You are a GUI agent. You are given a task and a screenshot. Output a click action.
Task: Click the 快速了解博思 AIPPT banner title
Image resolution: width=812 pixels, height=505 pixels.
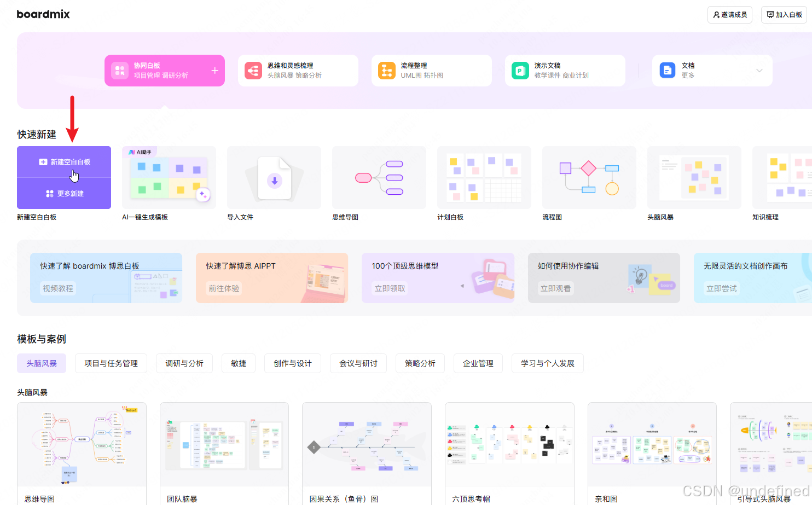pyautogui.click(x=241, y=266)
